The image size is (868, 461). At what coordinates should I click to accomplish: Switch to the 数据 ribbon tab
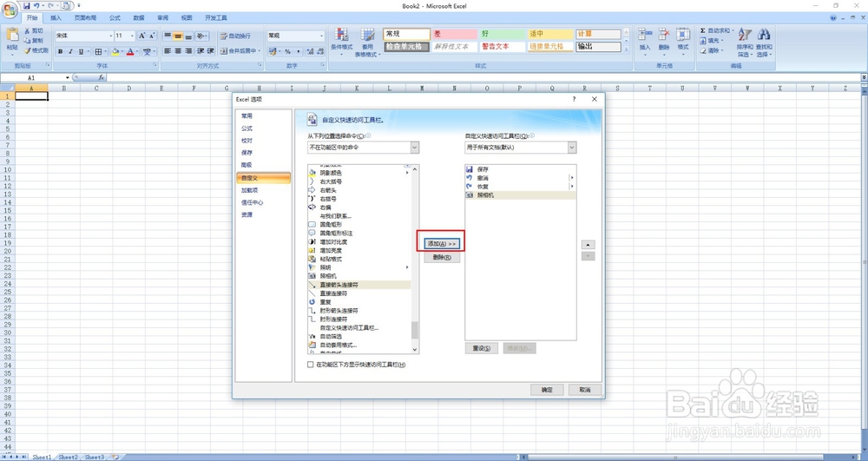139,17
